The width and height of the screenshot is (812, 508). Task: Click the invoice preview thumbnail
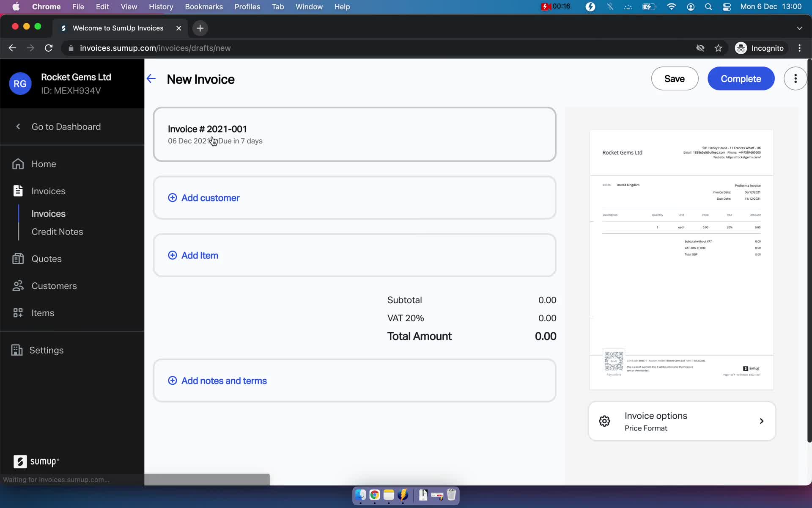pyautogui.click(x=682, y=257)
